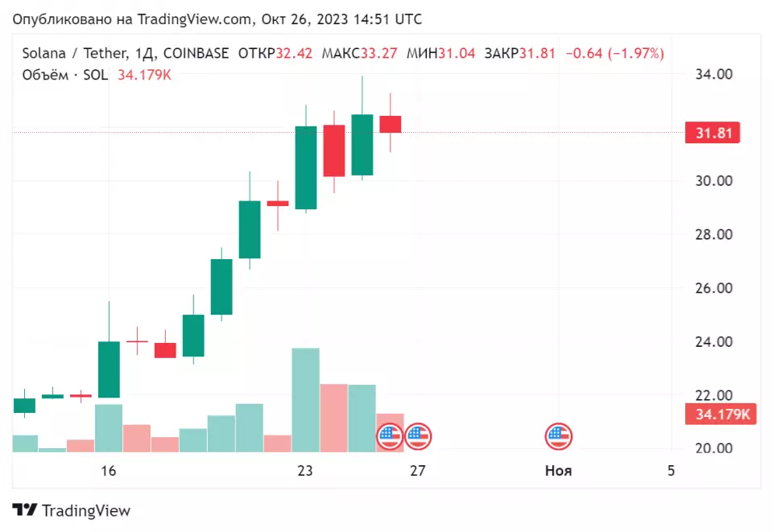Click the last red candlestick
Screen dimensions: 773x532
390,124
